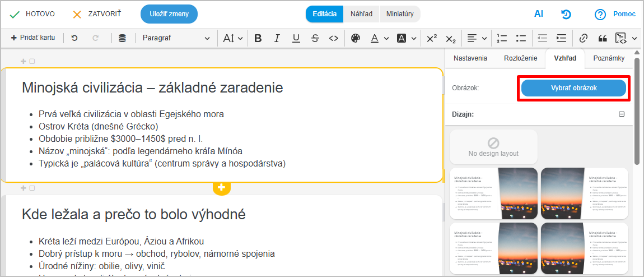Open the Nastavenia tab
Screen dimensions: 644x277
click(470, 58)
